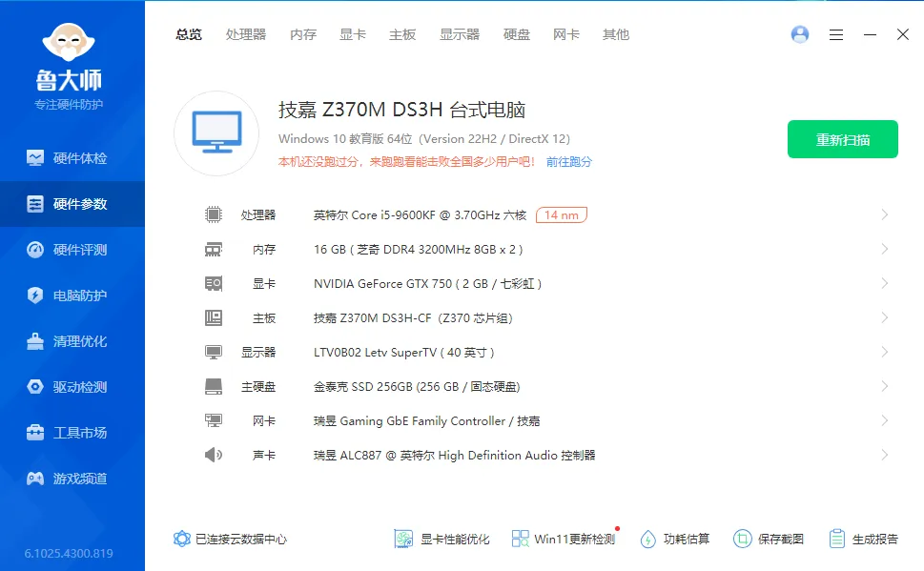Viewport: 924px width, 571px height.
Task: Open 硬件体检 hardware checkup section icon
Action: 34,158
